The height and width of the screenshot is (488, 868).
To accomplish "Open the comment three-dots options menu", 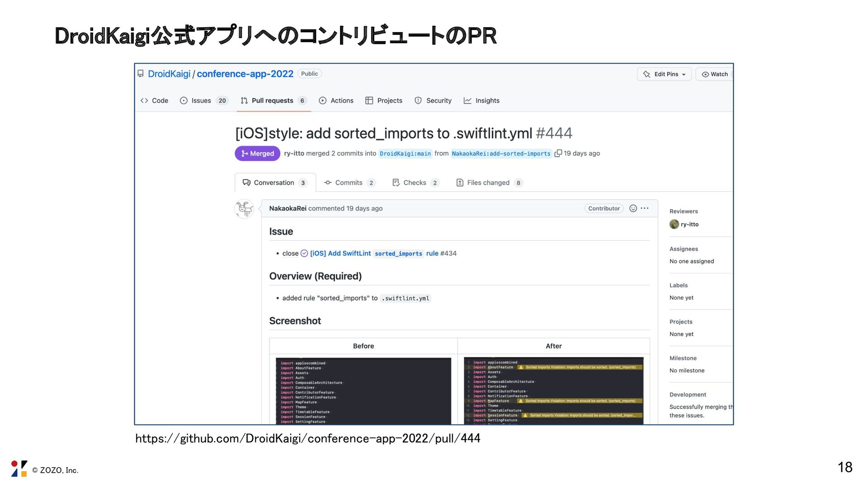I will tap(645, 208).
